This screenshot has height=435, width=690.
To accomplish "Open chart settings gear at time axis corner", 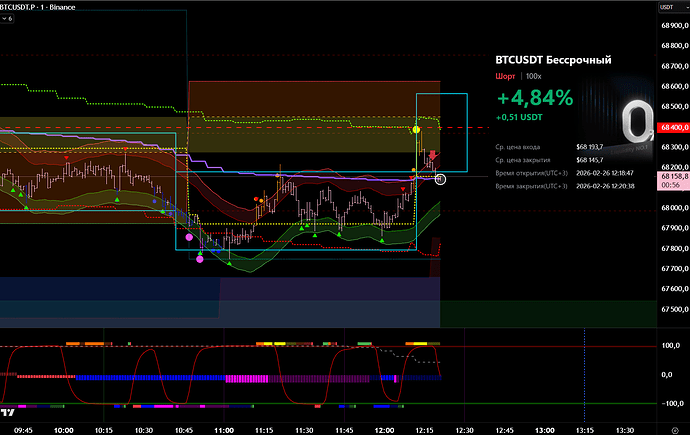I will [x=671, y=427].
